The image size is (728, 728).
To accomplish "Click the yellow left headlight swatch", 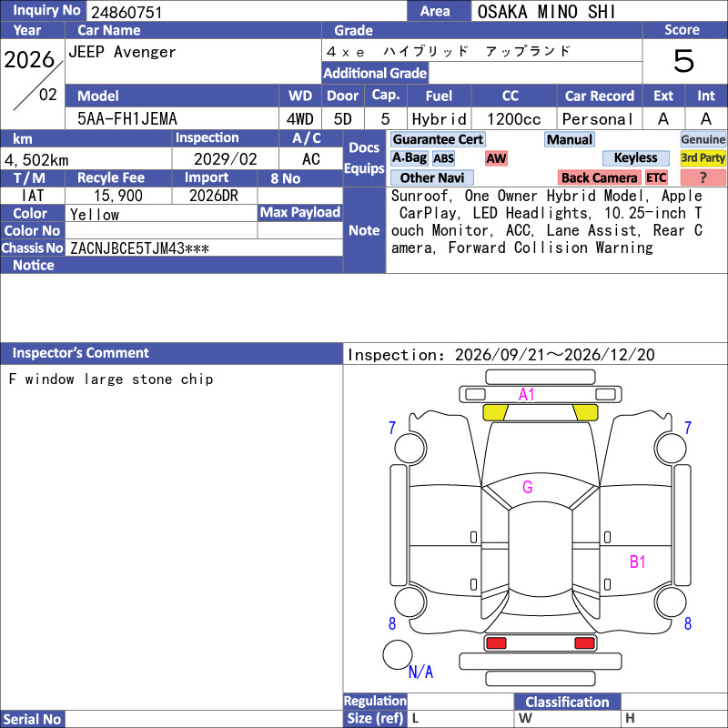I will point(495,412).
